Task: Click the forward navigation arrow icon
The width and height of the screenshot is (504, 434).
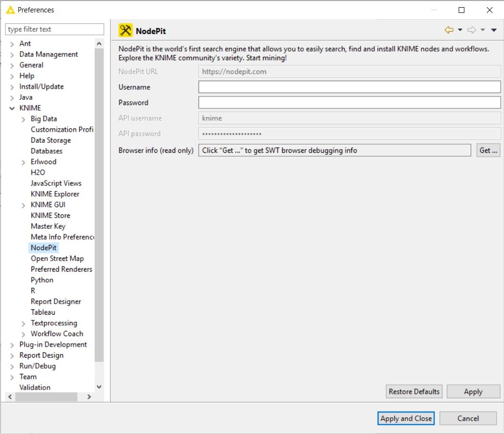Action: pyautogui.click(x=472, y=30)
